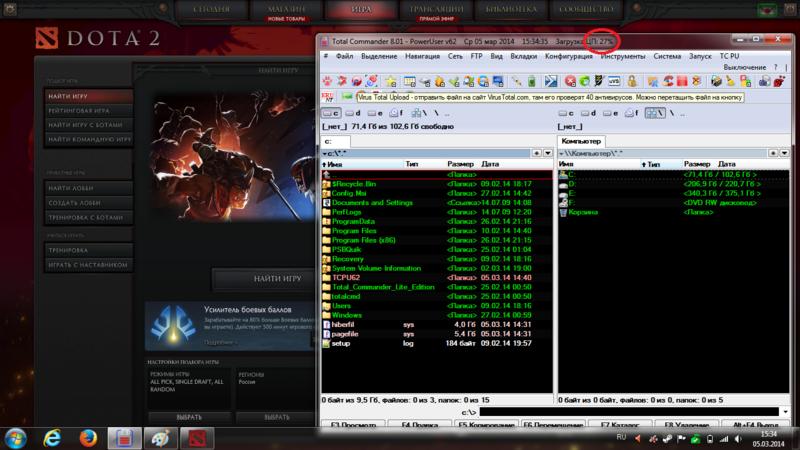
Task: Sort right panel by Тип column
Action: [x=661, y=164]
